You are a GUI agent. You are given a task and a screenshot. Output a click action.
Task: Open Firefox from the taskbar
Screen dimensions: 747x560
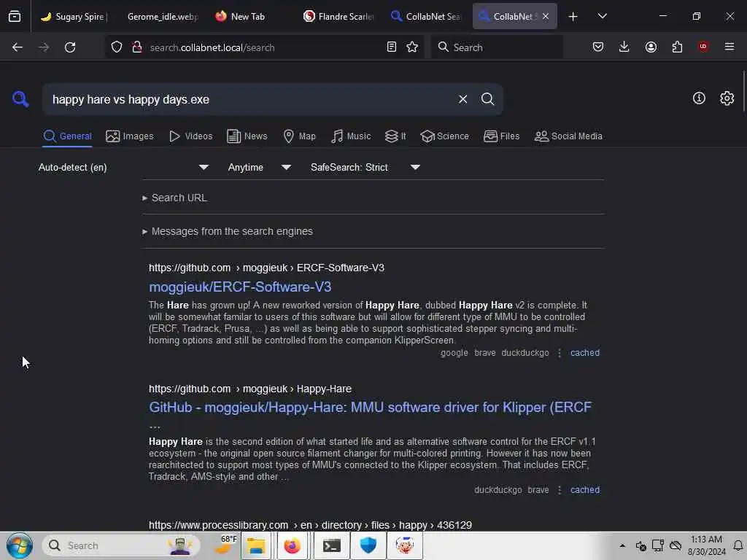coord(293,545)
